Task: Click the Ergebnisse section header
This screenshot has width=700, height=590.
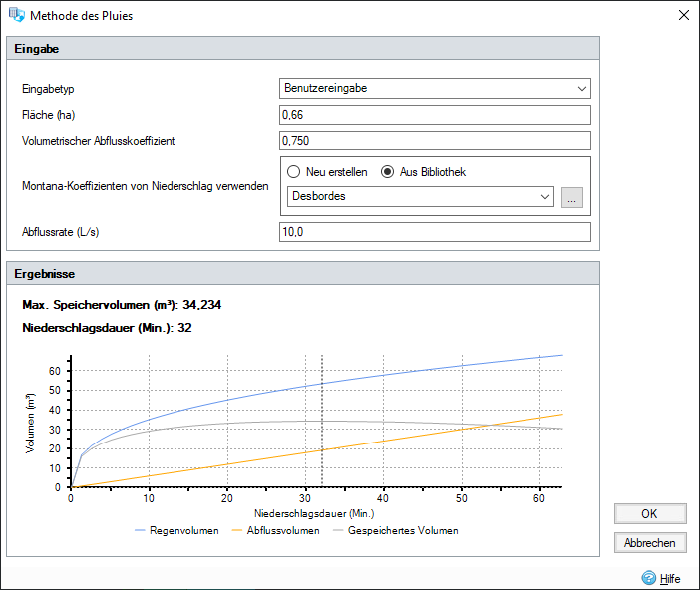Action: [303, 274]
